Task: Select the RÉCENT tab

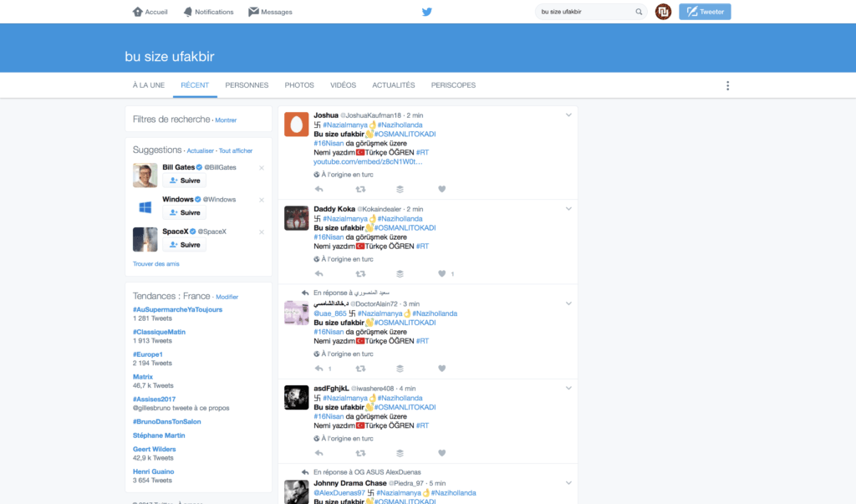Action: point(195,85)
